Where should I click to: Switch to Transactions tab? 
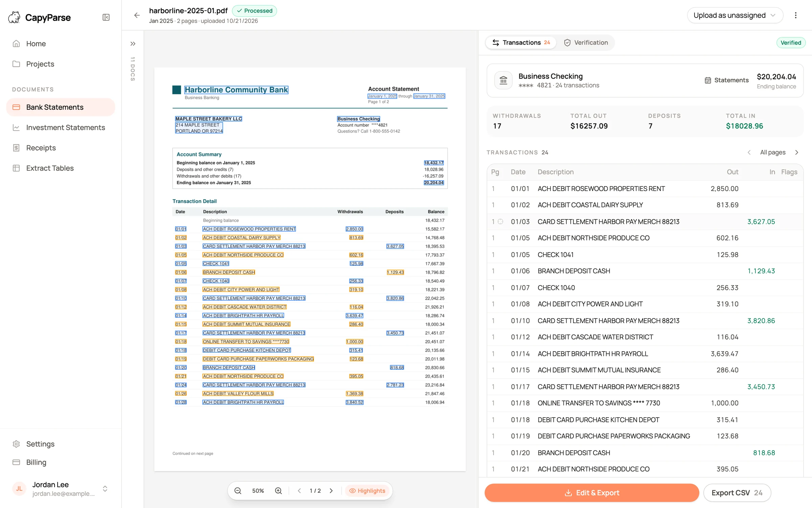coord(521,42)
